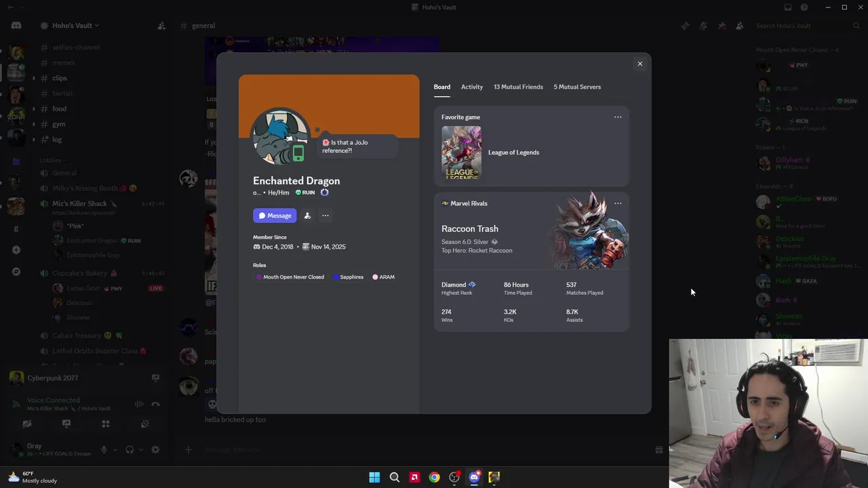Open the Discord help icon
The image size is (868, 488).
point(804,7)
